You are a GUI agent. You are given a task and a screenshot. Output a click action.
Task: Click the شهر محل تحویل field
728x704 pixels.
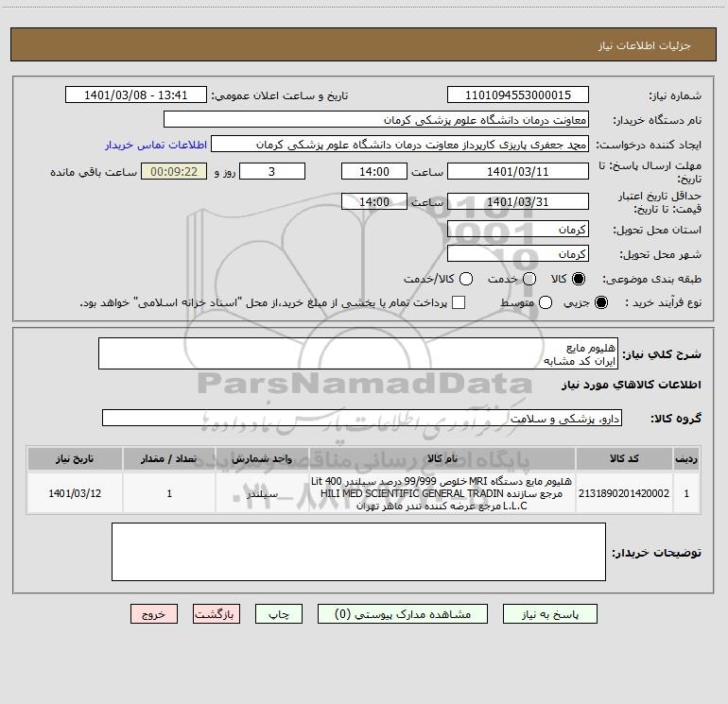518,253
